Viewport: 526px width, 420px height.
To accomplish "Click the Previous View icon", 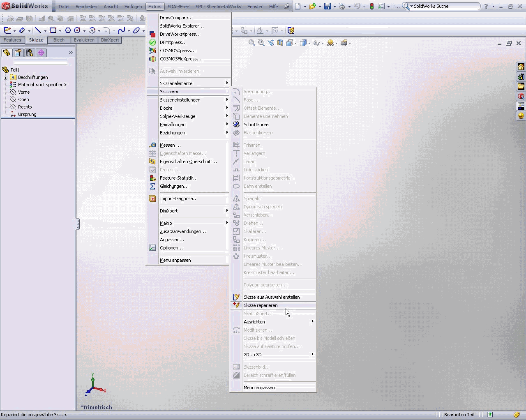I will pyautogui.click(x=271, y=43).
